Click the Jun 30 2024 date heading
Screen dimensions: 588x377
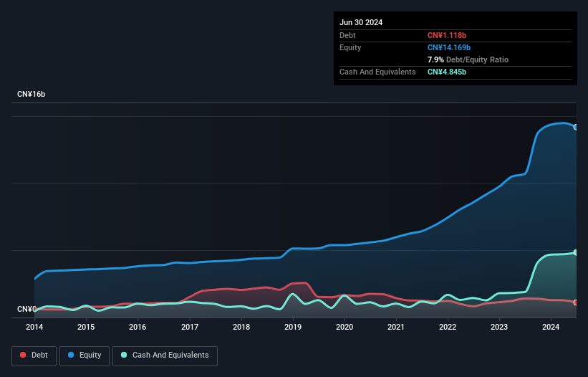point(361,22)
